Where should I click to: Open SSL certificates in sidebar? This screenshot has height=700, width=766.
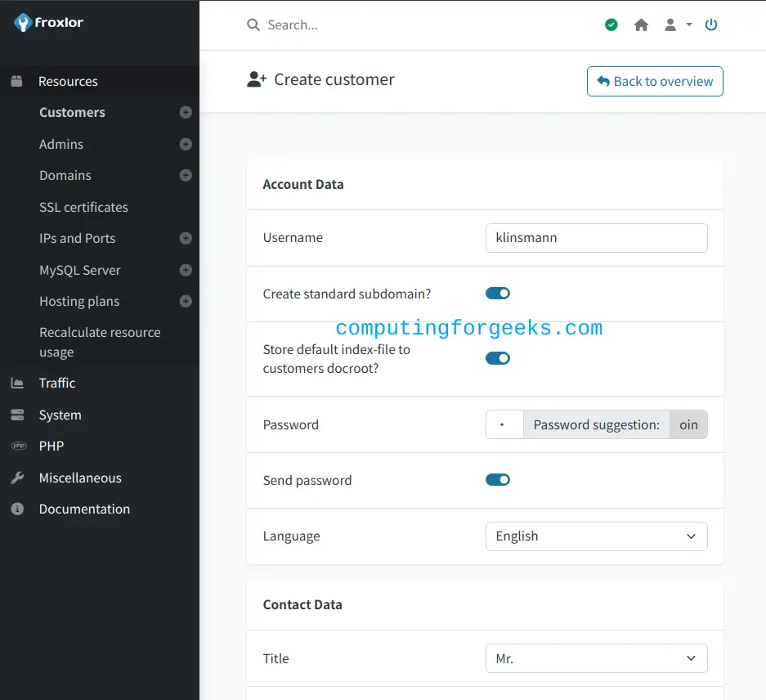(83, 207)
